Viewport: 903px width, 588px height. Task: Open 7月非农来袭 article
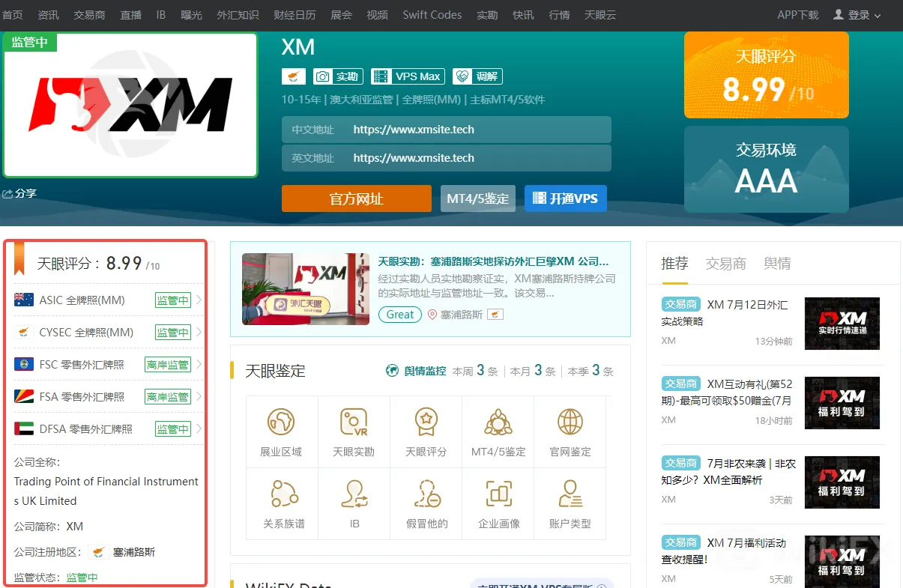pos(728,471)
